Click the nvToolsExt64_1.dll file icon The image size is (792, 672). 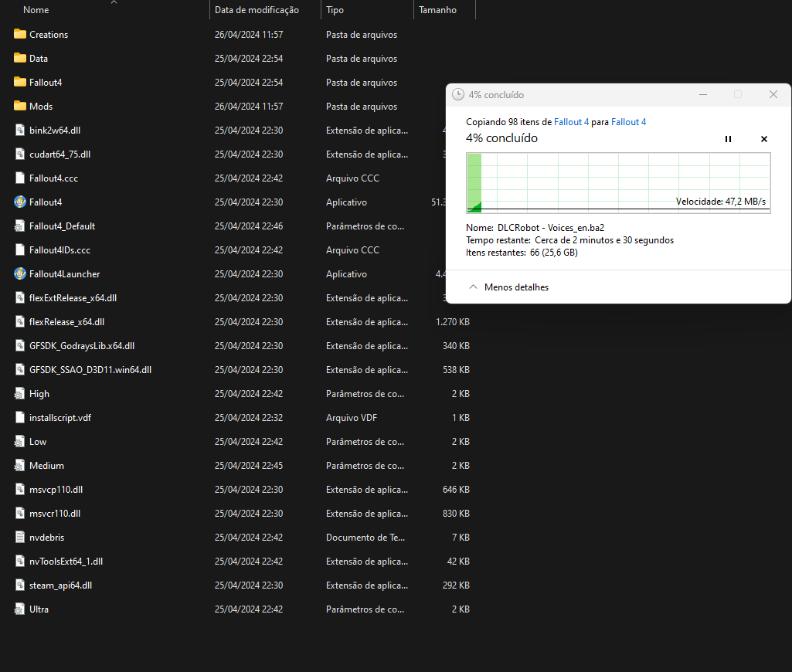19,562
